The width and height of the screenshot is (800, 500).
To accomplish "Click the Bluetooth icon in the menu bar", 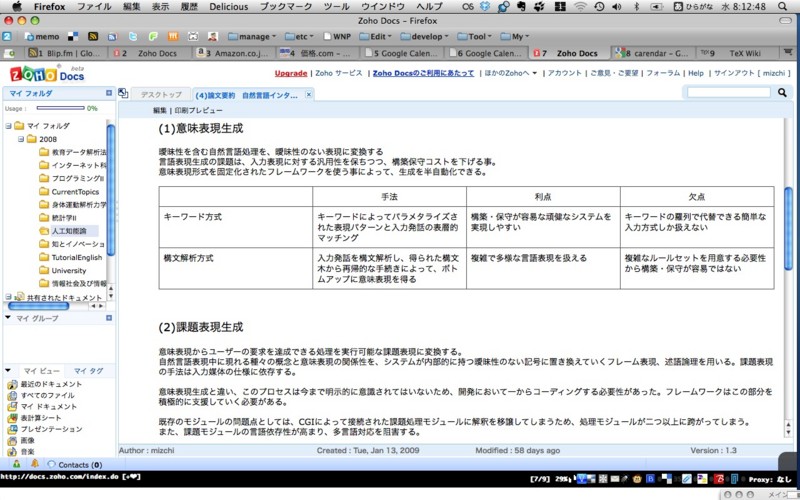I will tap(636, 7).
